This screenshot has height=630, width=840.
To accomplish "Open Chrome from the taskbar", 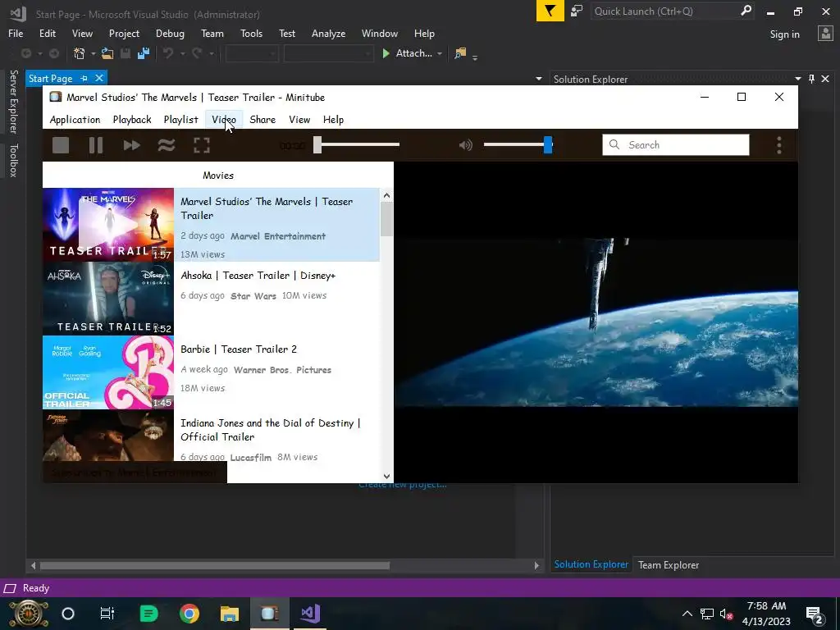I will 189,614.
